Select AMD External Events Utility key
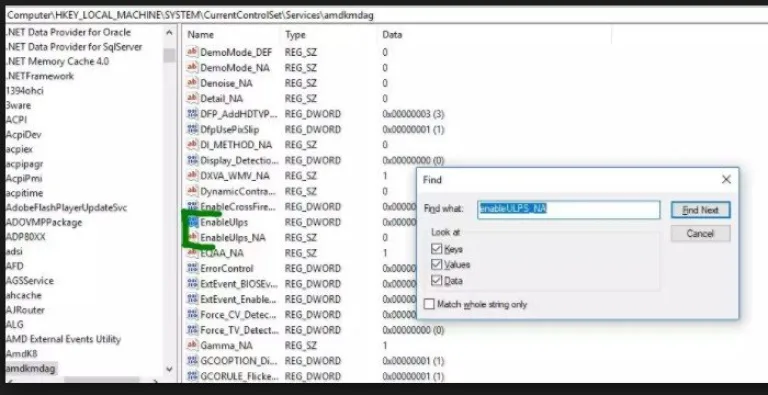The image size is (768, 395). click(63, 339)
